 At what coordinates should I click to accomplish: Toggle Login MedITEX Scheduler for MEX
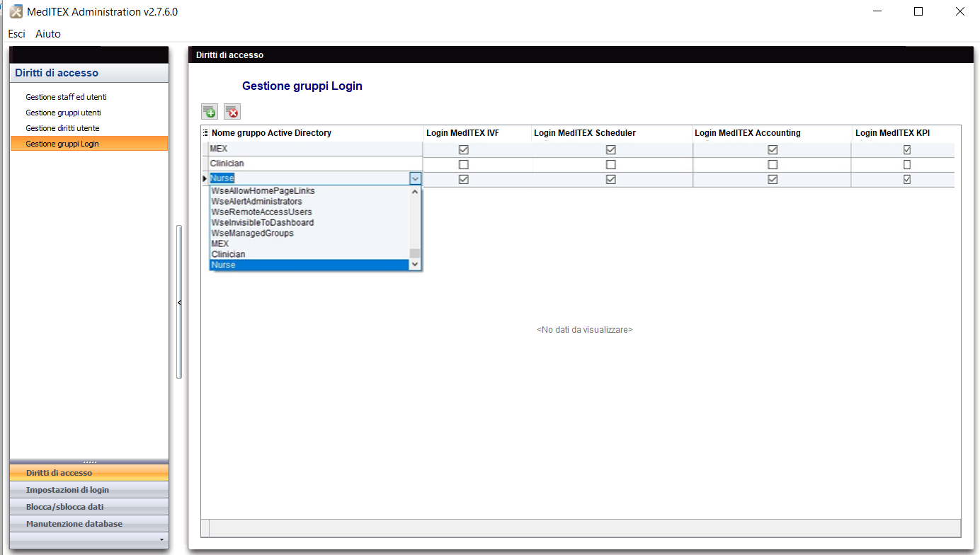(x=611, y=150)
